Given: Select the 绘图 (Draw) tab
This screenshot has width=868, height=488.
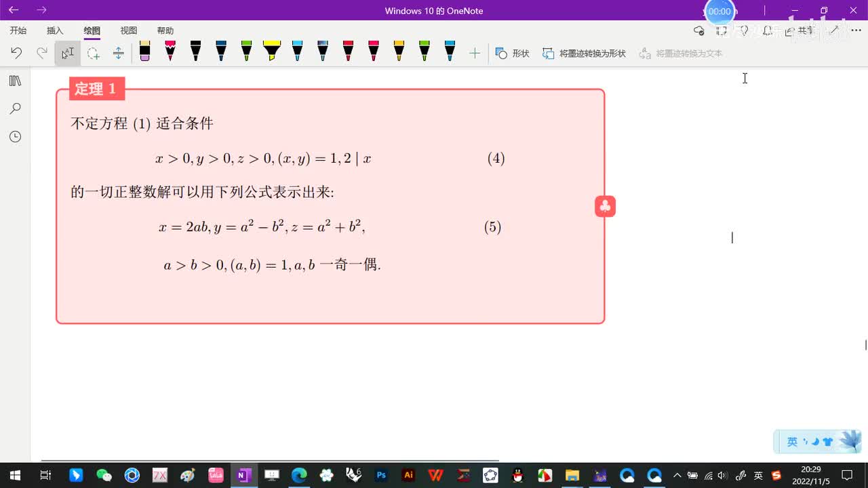Looking at the screenshot, I should coord(92,30).
